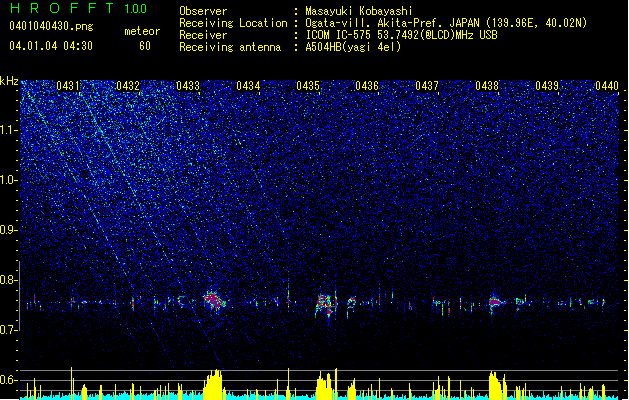Screen dimensions: 629x400
Task: Click the 0431 time marker
Action: tap(68, 86)
